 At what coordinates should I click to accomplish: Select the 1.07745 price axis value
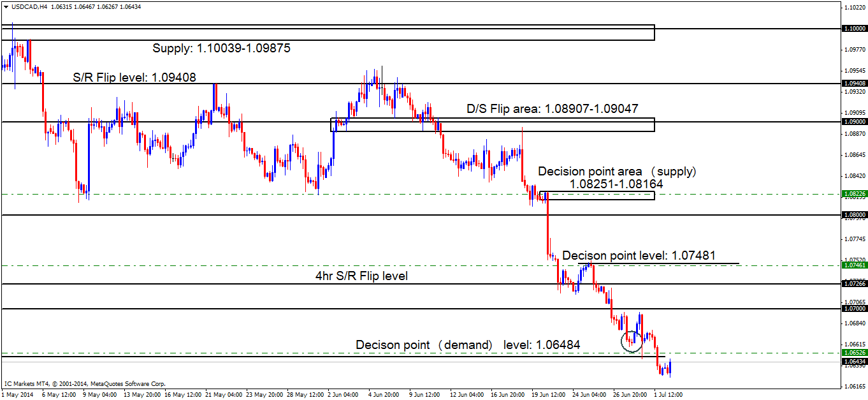click(855, 239)
